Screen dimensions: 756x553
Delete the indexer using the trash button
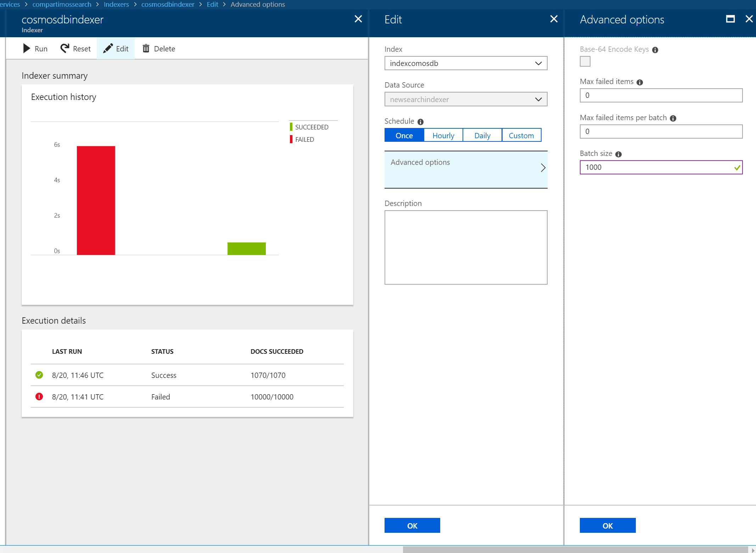159,49
